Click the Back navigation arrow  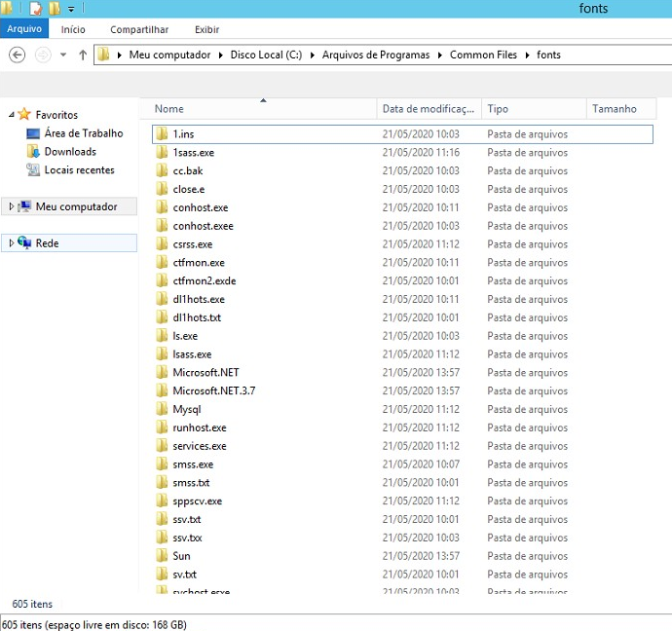tap(17, 55)
